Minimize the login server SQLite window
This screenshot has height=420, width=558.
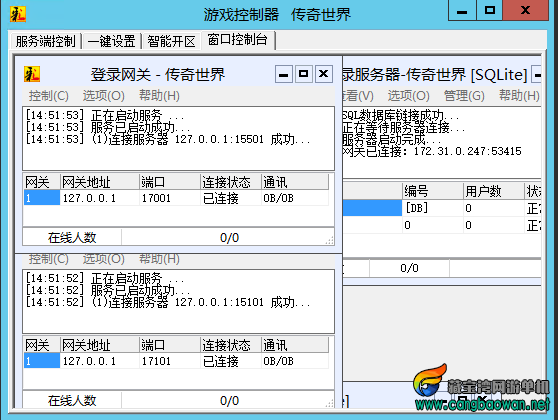[537, 74]
